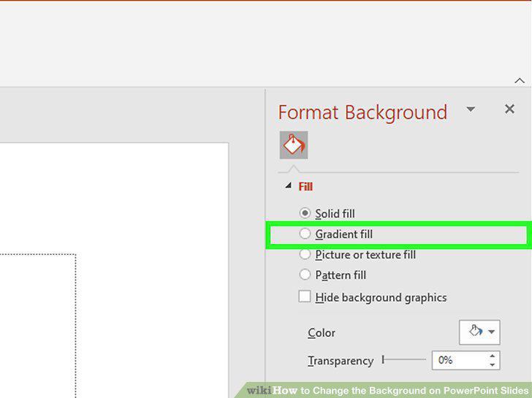Open the Fill paint bucket tab icon

pos(294,145)
